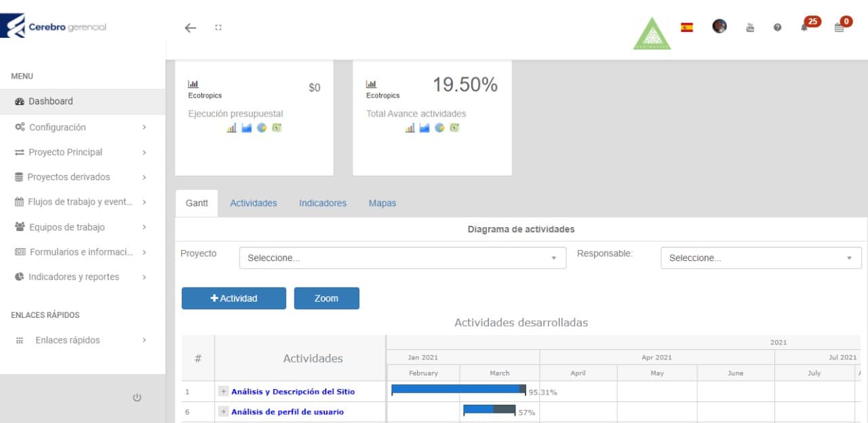The image size is (868, 423).
Task: Toggle fullscreen mode icon in top bar
Action: point(218,28)
